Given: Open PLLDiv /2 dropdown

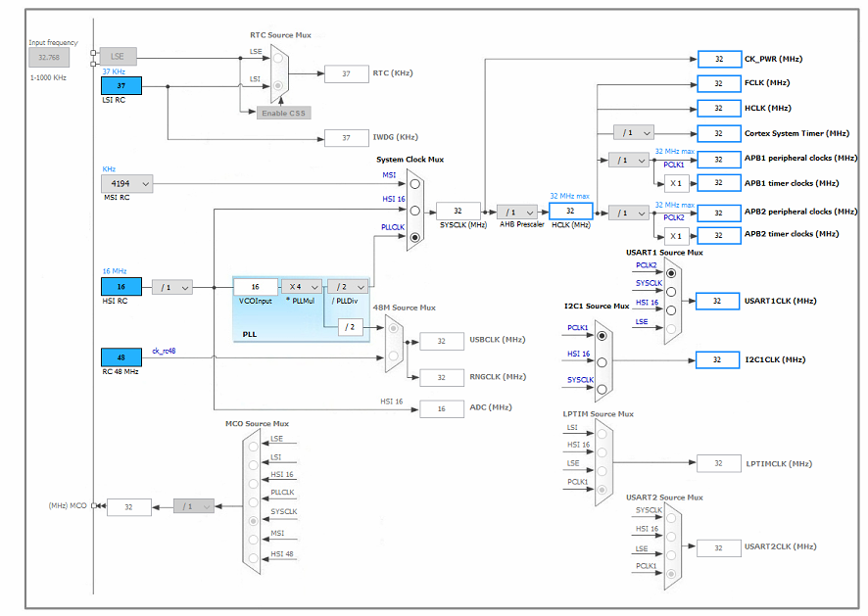Looking at the screenshot, I should (x=348, y=287).
